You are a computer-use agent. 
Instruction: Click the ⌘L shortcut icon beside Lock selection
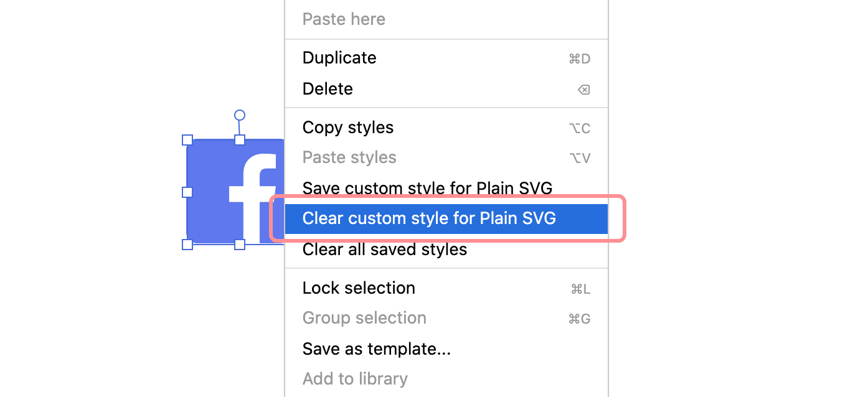pos(579,288)
